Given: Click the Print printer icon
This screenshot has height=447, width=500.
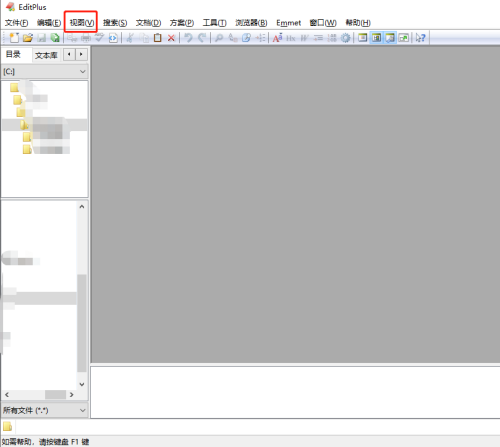Looking at the screenshot, I should point(86,38).
